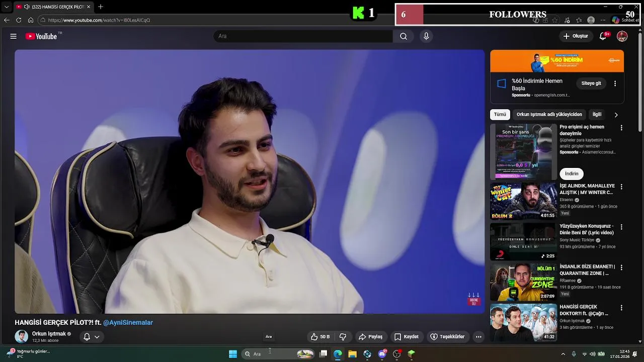
Task: Click the Teşekkürler thanks button
Action: [448, 337]
